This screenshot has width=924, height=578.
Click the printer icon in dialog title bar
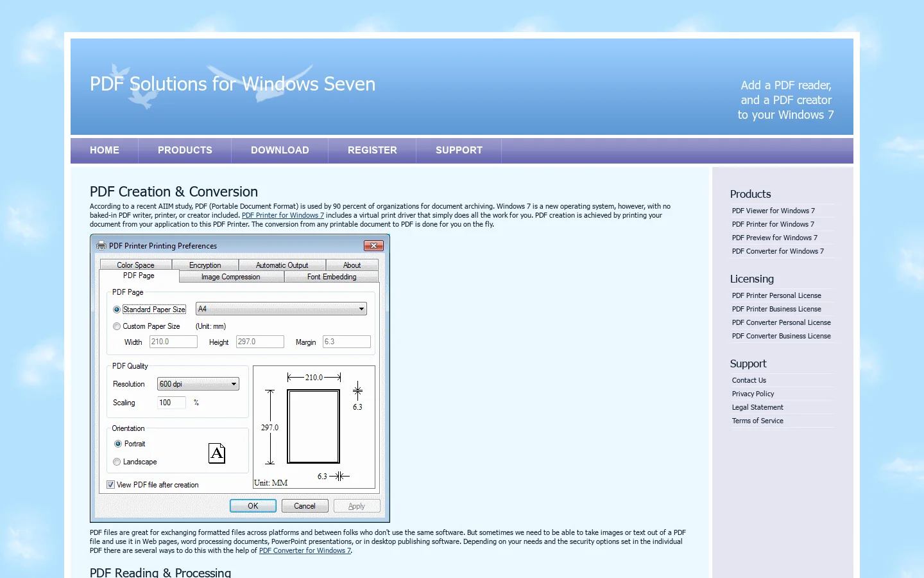click(x=101, y=245)
